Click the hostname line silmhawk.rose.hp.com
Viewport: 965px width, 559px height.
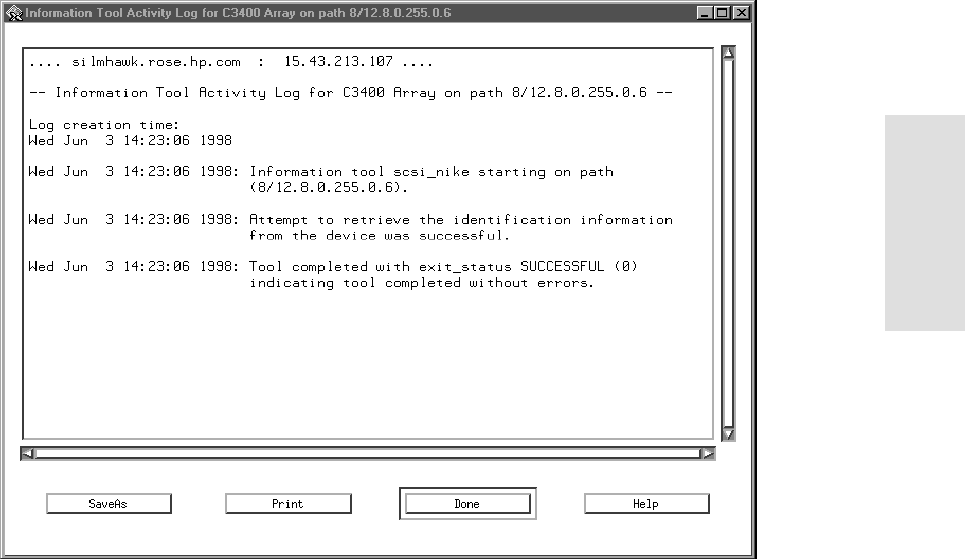pyautogui.click(x=231, y=62)
